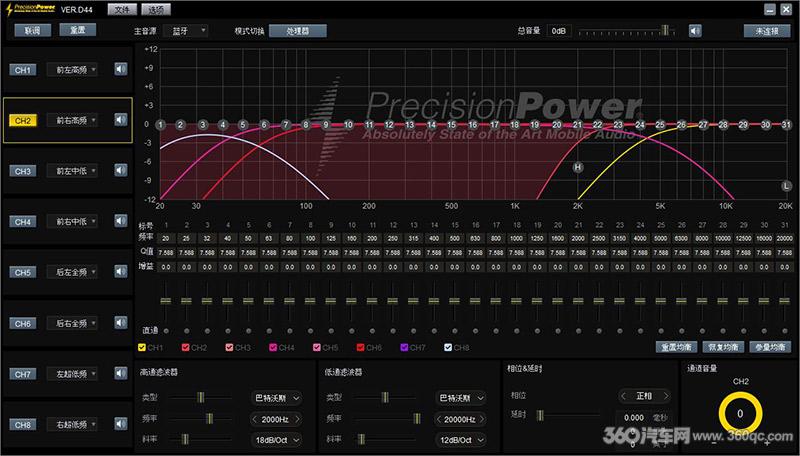
Task: Open the 18dB/Oct slope dropdown
Action: tap(276, 440)
